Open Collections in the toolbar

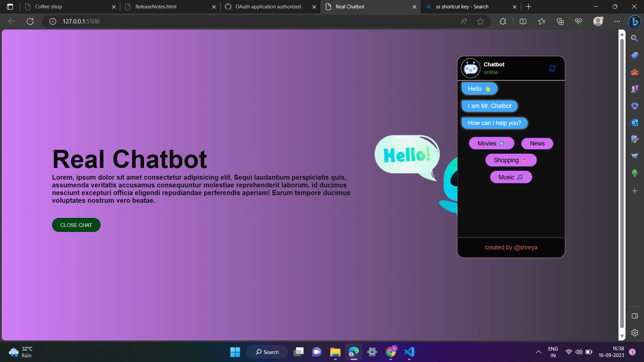560,21
